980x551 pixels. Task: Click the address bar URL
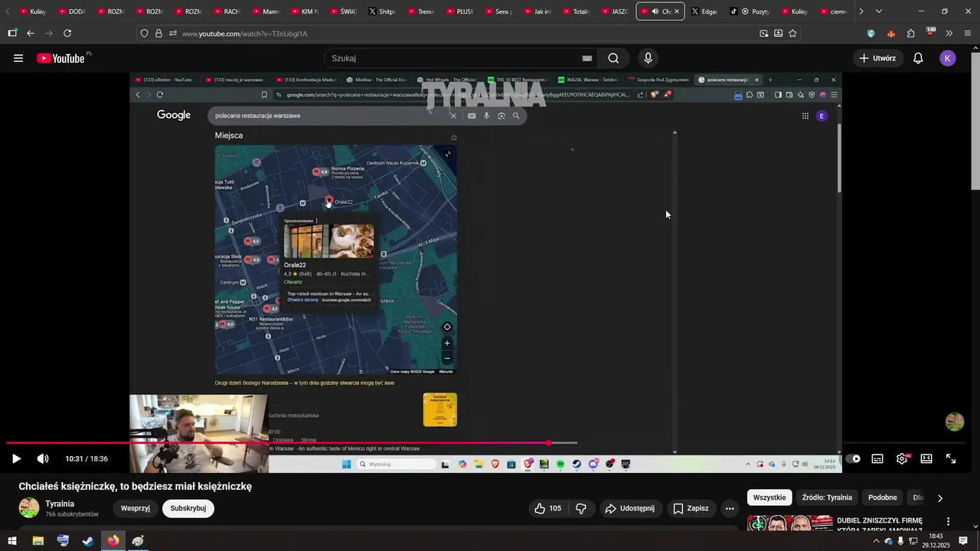coord(244,34)
